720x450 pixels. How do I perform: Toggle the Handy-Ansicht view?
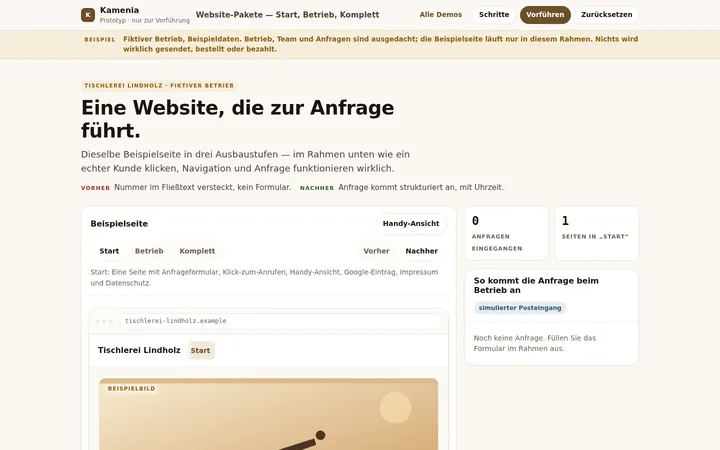(411, 224)
